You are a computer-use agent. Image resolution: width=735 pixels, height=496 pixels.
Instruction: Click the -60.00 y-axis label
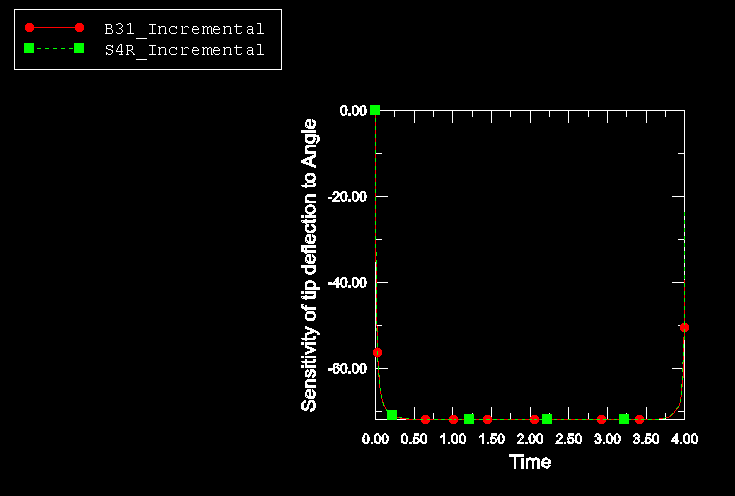[347, 368]
